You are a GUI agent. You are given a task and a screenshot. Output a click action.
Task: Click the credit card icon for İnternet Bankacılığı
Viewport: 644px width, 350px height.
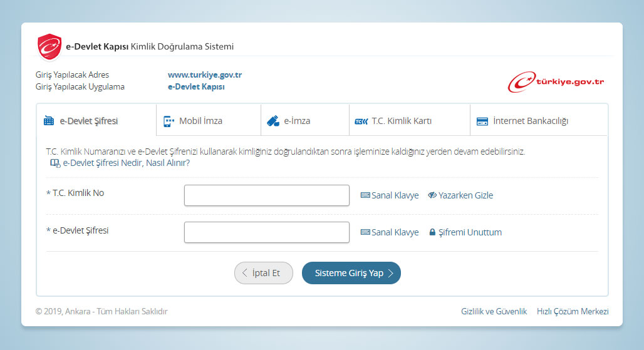pyautogui.click(x=482, y=121)
